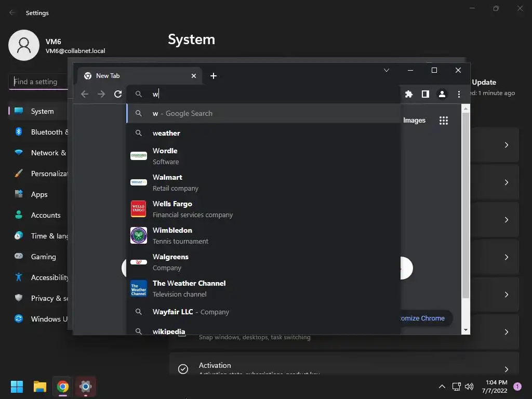Open the Windows Start menu
The width and height of the screenshot is (532, 399).
click(x=17, y=387)
